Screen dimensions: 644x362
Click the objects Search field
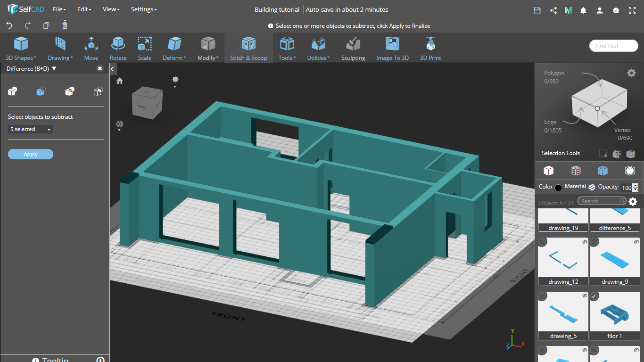coord(602,201)
